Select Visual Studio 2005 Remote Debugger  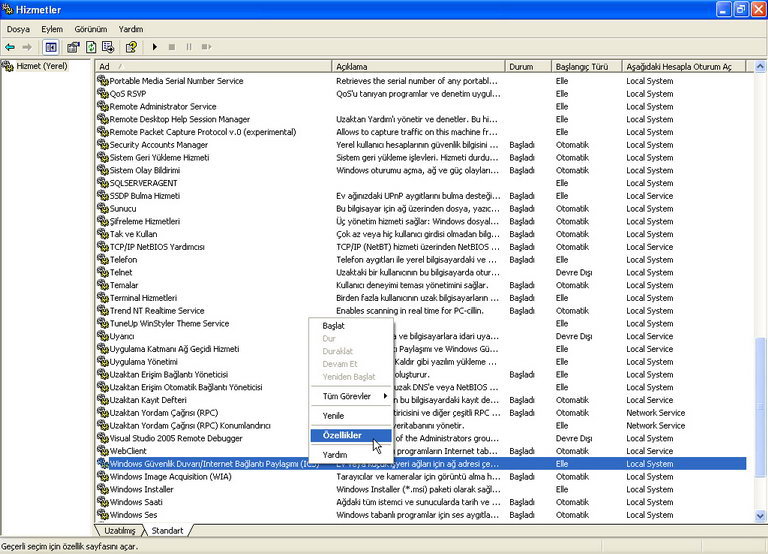click(x=421, y=438)
